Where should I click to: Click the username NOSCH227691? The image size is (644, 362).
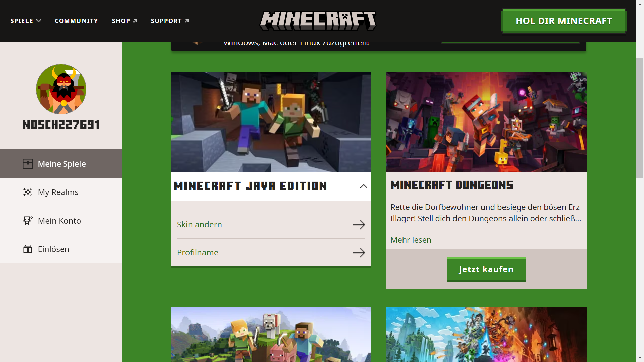[61, 125]
